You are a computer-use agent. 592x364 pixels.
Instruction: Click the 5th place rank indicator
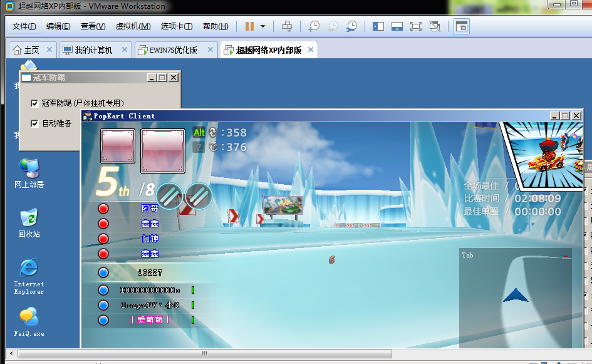[113, 182]
